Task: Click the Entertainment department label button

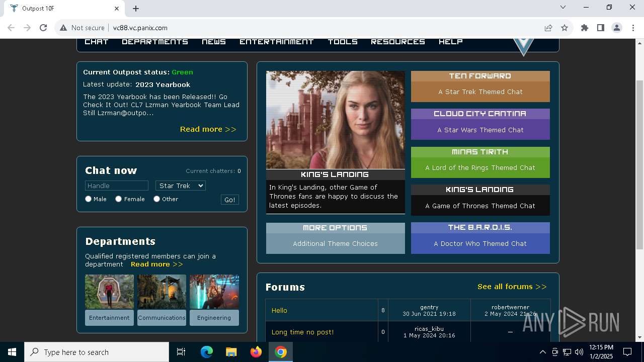Action: tap(109, 318)
